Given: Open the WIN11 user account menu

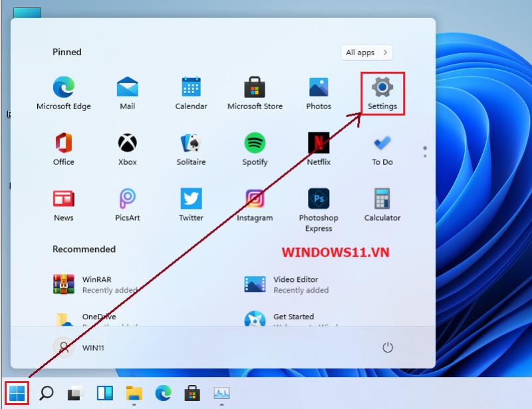Looking at the screenshot, I should pos(79,348).
